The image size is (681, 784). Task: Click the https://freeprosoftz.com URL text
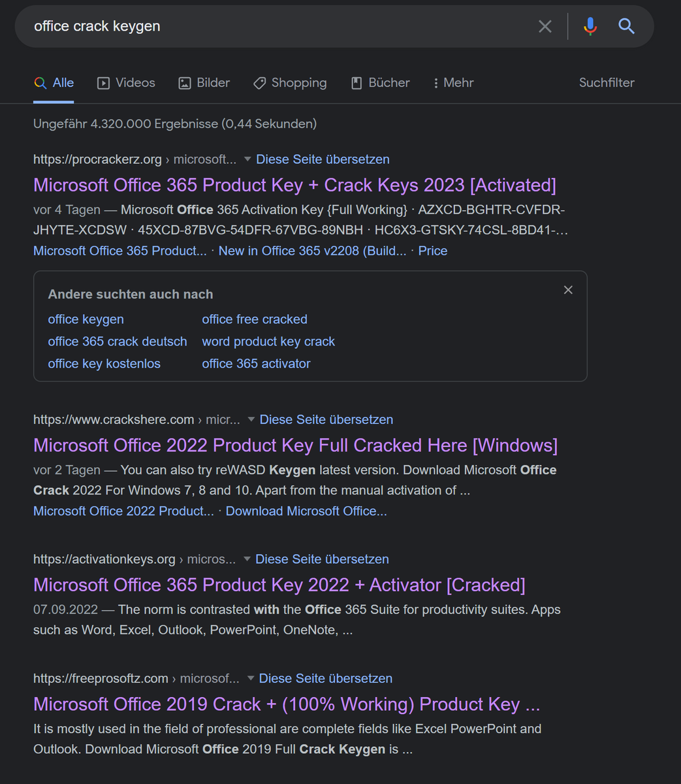101,678
